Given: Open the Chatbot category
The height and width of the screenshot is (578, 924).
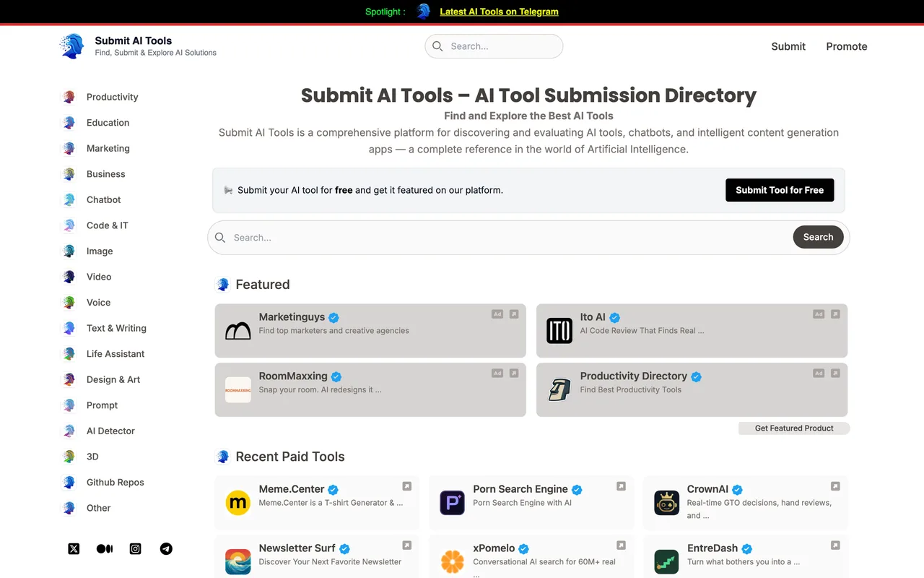Looking at the screenshot, I should pyautogui.click(x=103, y=199).
